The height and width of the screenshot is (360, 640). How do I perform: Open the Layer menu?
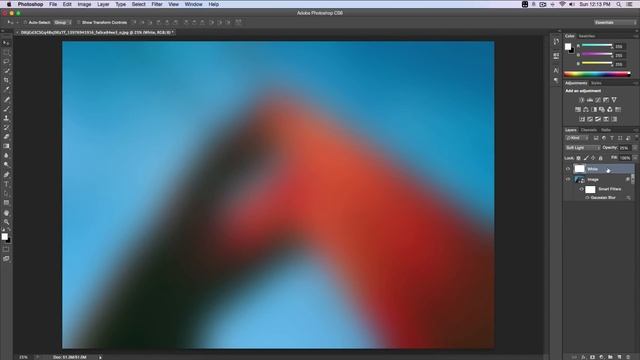(x=103, y=4)
